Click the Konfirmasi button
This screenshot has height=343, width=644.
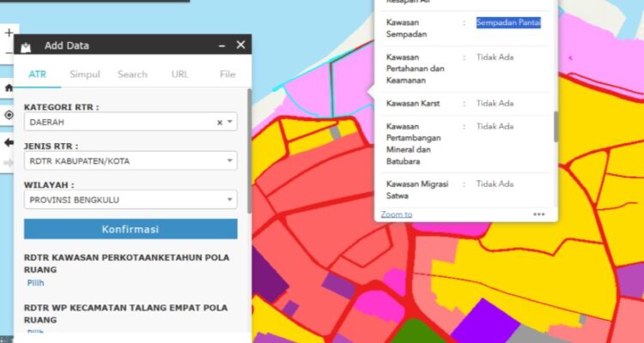coord(131,229)
